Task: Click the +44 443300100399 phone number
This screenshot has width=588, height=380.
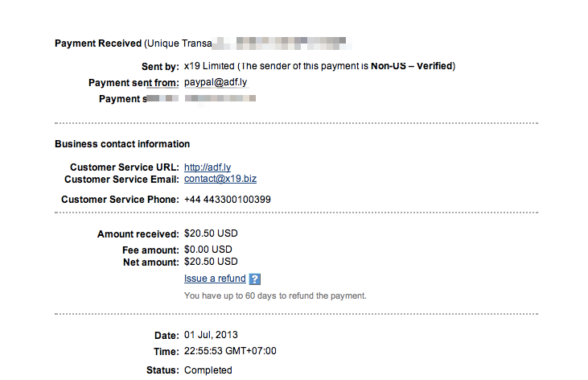Action: click(234, 199)
